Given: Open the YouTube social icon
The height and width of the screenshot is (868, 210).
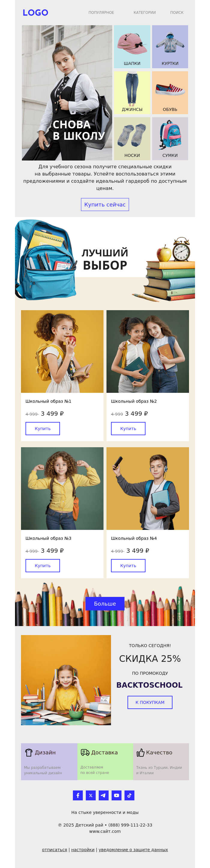Looking at the screenshot, I should click(x=116, y=795).
